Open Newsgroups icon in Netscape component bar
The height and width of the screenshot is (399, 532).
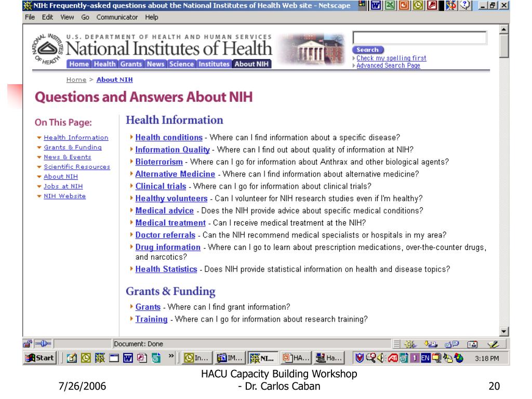click(x=451, y=344)
